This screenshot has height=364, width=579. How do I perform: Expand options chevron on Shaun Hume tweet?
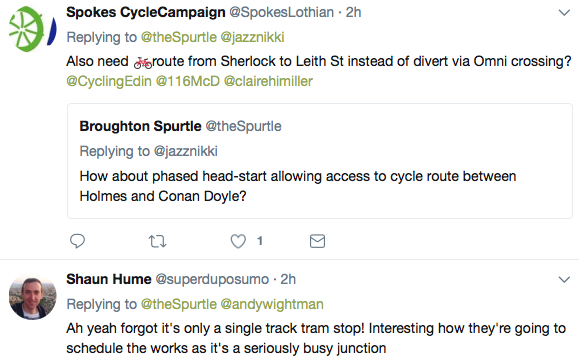point(564,279)
